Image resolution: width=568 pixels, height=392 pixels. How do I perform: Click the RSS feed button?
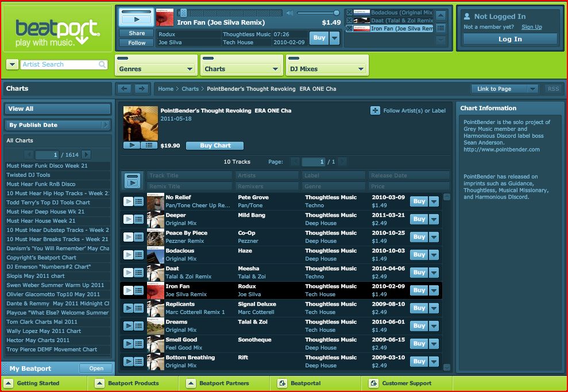tap(553, 89)
